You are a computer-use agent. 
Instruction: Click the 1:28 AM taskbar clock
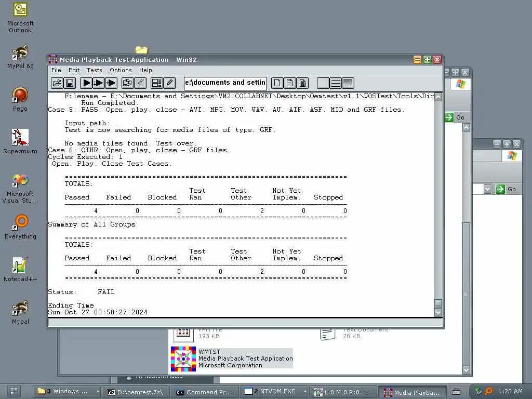coord(510,391)
